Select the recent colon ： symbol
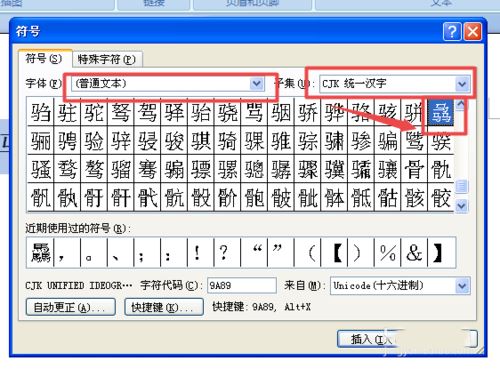 tap(174, 253)
